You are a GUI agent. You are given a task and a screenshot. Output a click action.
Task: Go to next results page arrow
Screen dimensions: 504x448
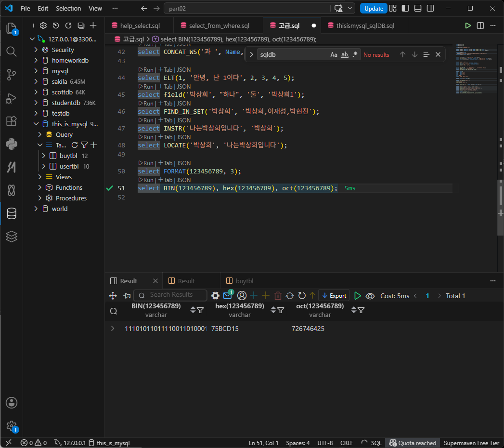439,296
